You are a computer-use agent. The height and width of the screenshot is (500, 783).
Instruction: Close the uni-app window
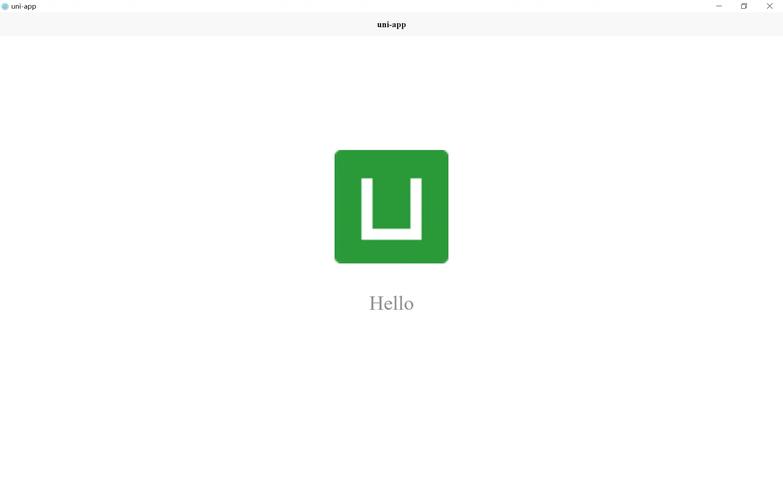coord(770,6)
